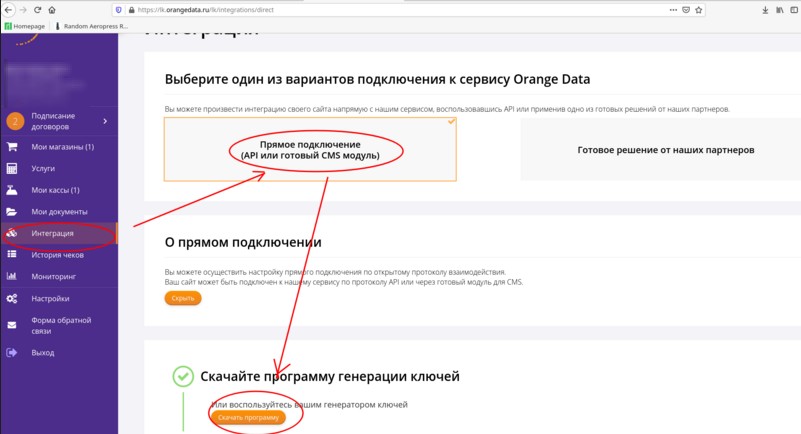Click the Скачать программу button
Viewport: 801px width, 434px height.
point(248,417)
